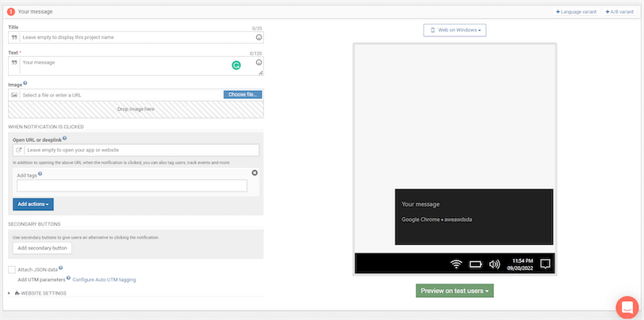Click the Choose file button

click(x=243, y=95)
